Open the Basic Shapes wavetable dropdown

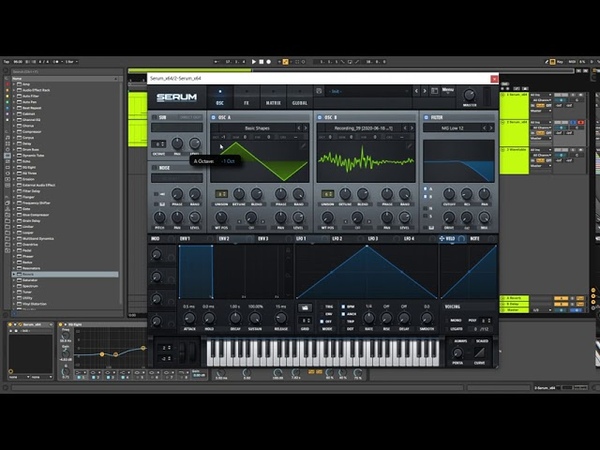[255, 128]
